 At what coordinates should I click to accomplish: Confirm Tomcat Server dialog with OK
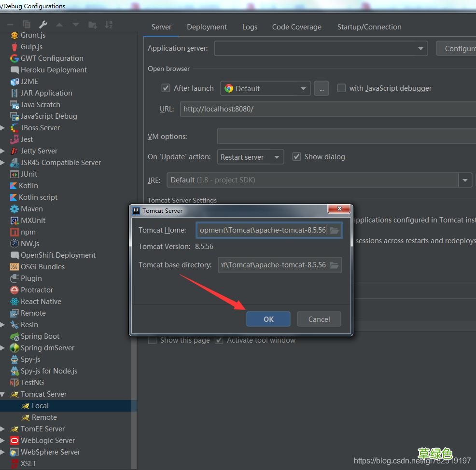(268, 319)
